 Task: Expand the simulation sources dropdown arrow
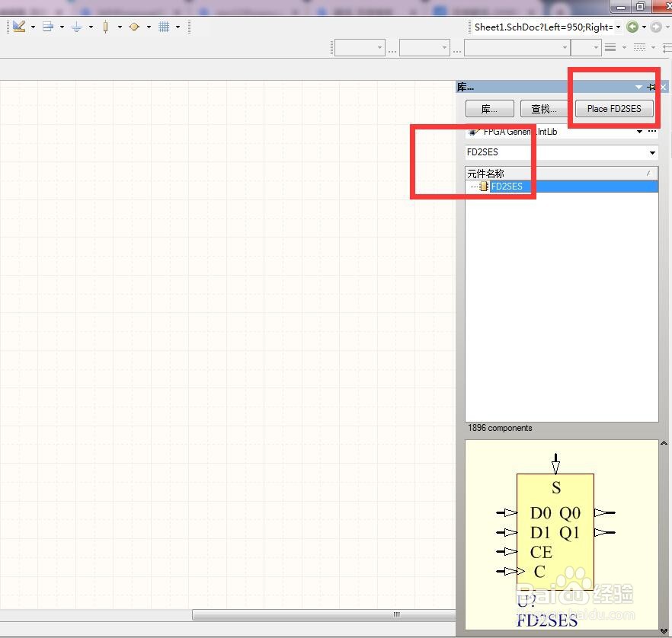tap(149, 27)
